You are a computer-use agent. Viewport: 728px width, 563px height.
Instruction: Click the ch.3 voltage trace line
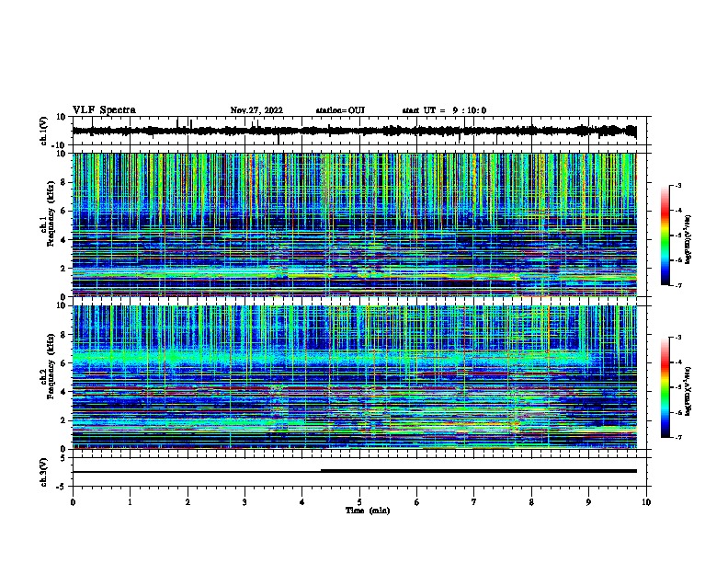coord(354,471)
